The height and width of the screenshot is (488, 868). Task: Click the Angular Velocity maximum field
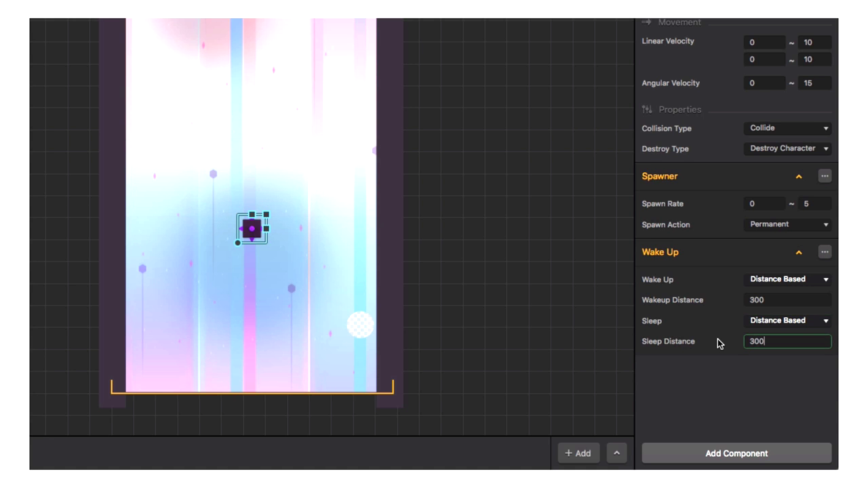tap(814, 83)
